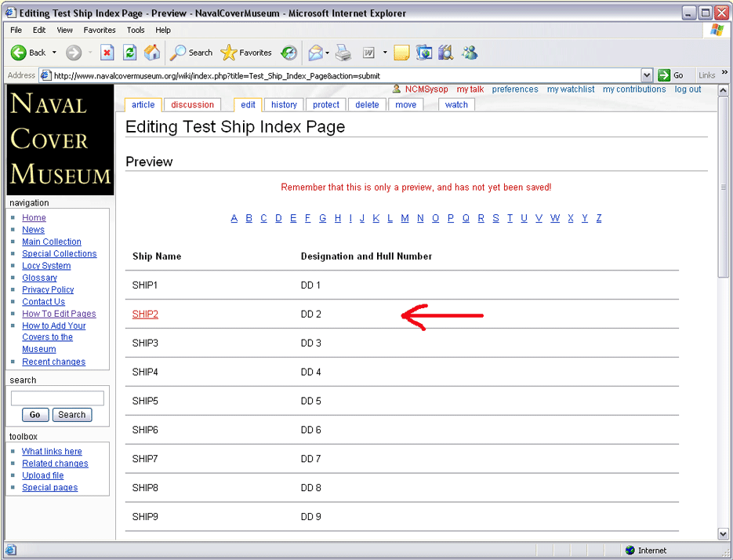Expand the address bar URL dropdown
The height and width of the screenshot is (560, 733).
[647, 75]
